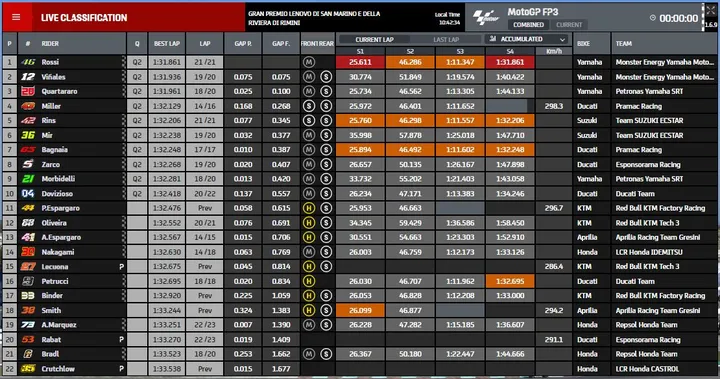Click the local time display
Viewport: 720px width, 379px height.
coord(447,18)
